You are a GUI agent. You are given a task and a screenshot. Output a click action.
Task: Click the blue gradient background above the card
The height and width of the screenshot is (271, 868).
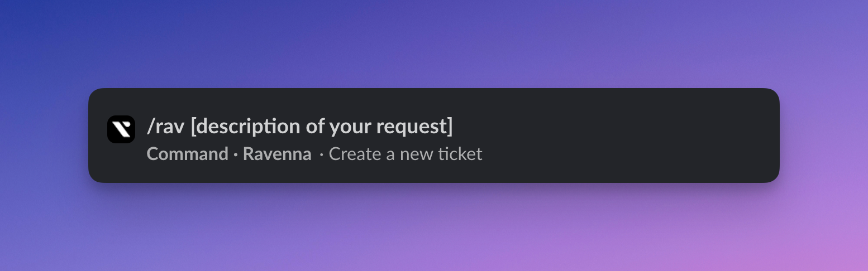433,42
